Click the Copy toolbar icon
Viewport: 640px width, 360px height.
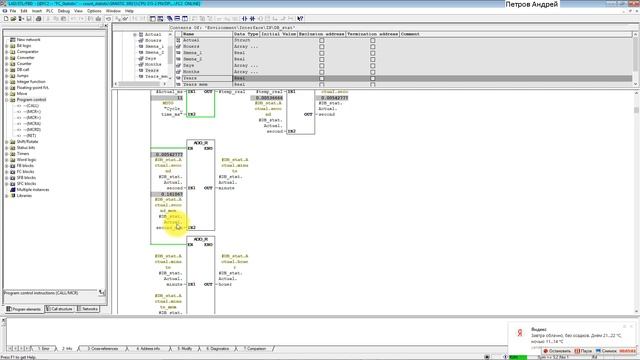pyautogui.click(x=56, y=19)
